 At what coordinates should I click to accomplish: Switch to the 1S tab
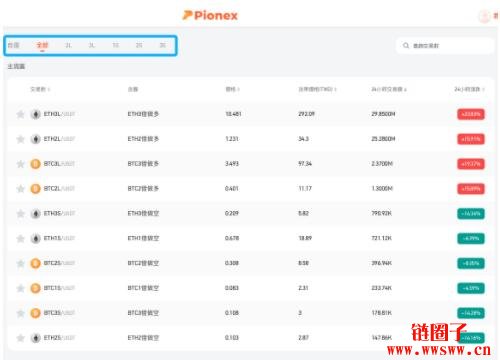tap(115, 45)
